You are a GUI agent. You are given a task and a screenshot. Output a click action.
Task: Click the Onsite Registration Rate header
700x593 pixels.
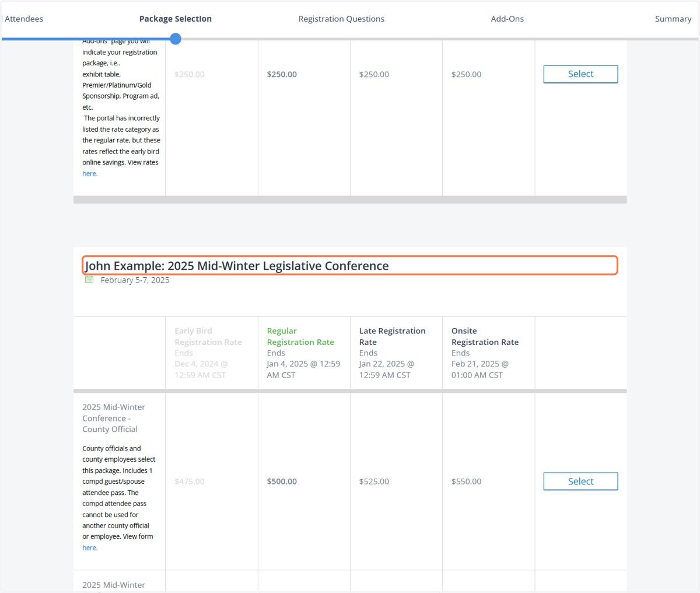pyautogui.click(x=485, y=336)
